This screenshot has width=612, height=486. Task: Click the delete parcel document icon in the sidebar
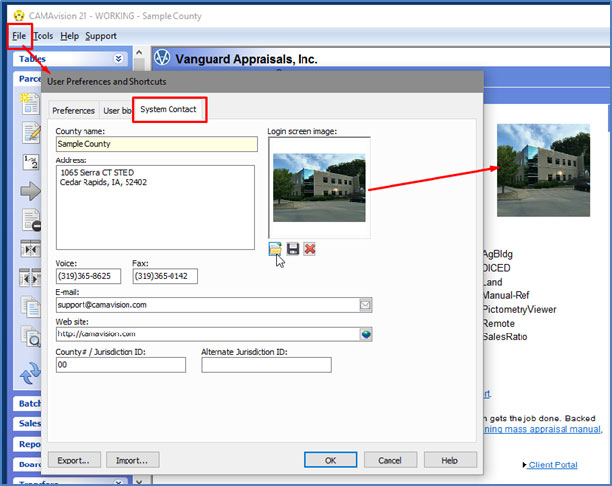coord(31,220)
